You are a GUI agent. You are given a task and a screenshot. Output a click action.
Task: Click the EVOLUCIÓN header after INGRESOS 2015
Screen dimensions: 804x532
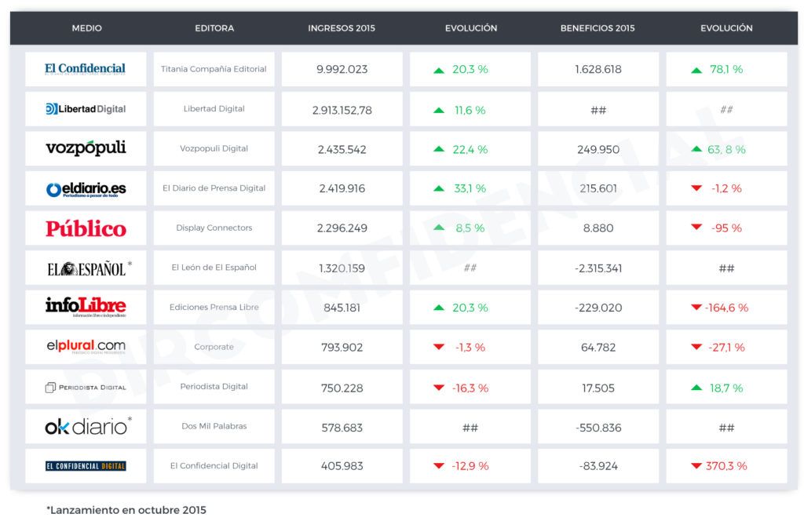pos(471,28)
